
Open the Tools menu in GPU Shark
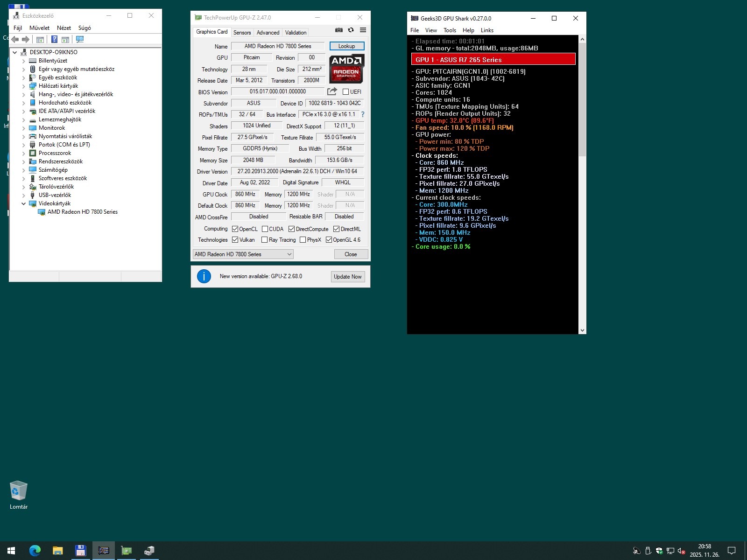(450, 30)
